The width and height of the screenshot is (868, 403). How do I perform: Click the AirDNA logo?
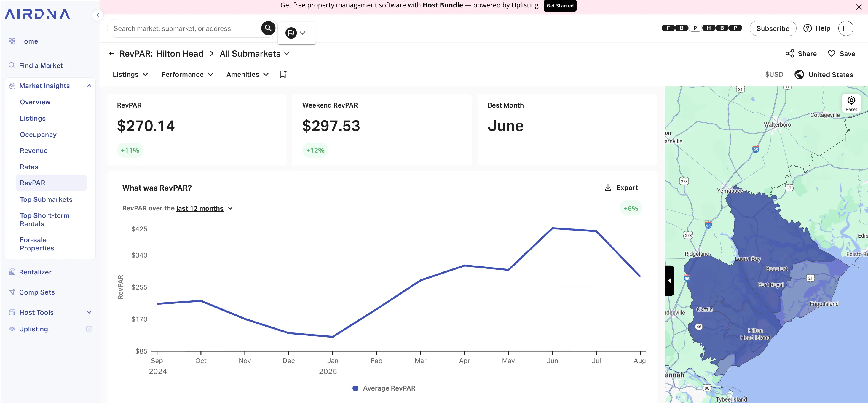[x=37, y=14]
